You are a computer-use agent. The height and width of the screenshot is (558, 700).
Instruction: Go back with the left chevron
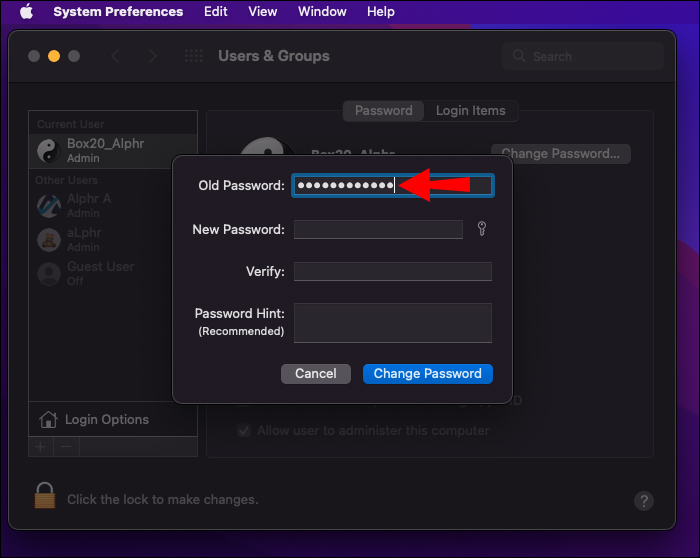pos(116,57)
